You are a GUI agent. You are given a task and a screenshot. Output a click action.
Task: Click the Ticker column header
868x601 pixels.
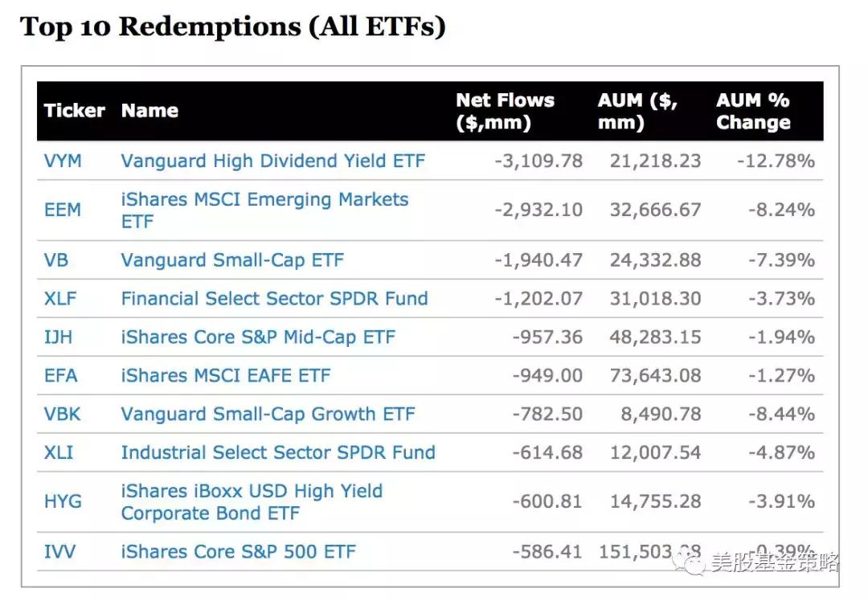click(75, 111)
